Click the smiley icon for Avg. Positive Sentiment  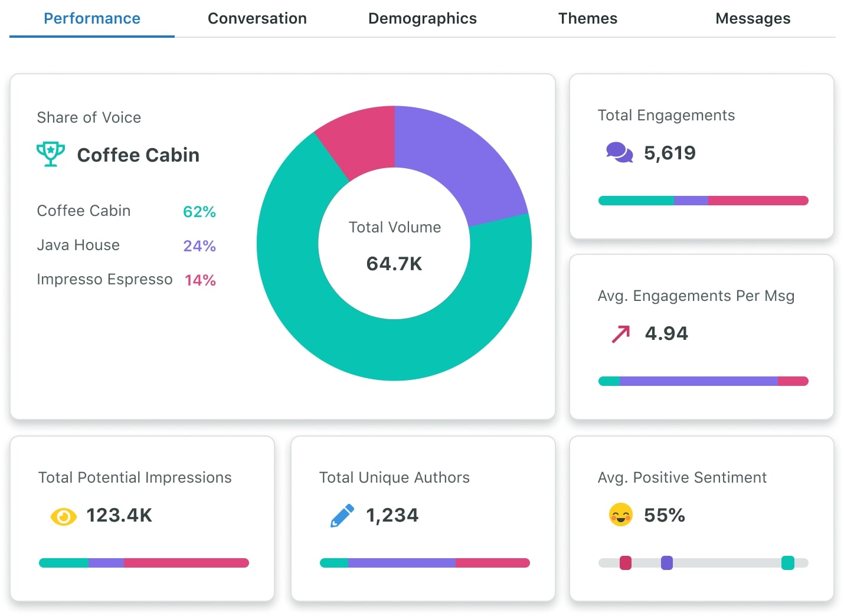coord(620,515)
